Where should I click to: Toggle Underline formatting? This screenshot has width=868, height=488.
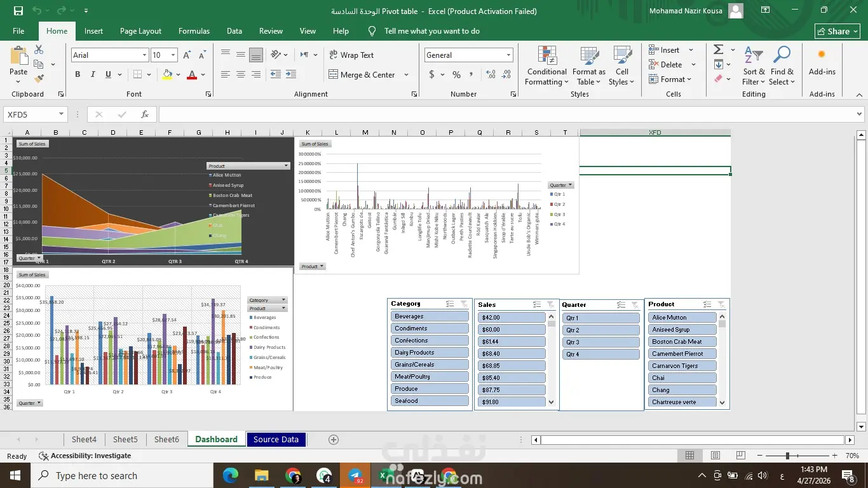click(109, 74)
